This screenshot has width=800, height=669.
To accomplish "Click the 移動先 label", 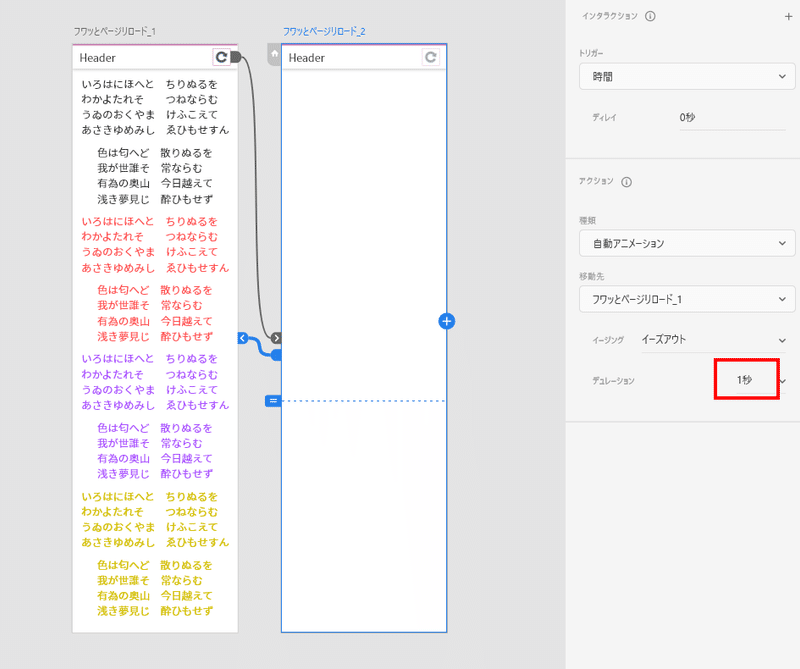I will coord(591,276).
